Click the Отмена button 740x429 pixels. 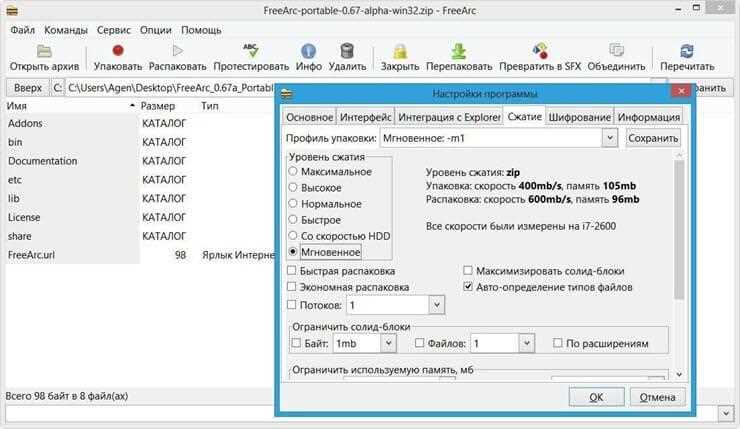pyautogui.click(x=657, y=397)
